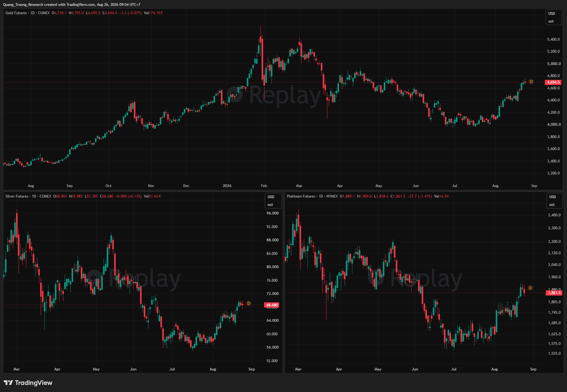The width and height of the screenshot is (567, 392).
Task: Click the 80.000 price label on Silver axis
Action: (x=272, y=267)
